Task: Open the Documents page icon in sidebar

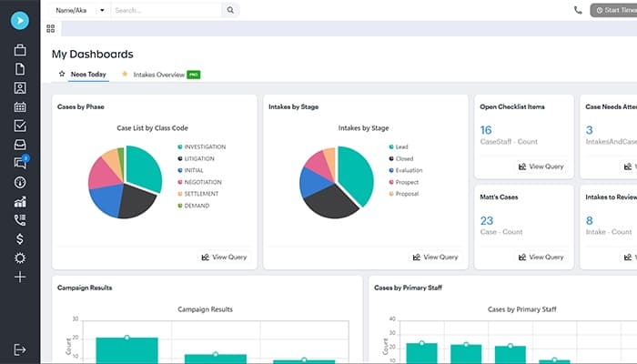Action: [20, 69]
